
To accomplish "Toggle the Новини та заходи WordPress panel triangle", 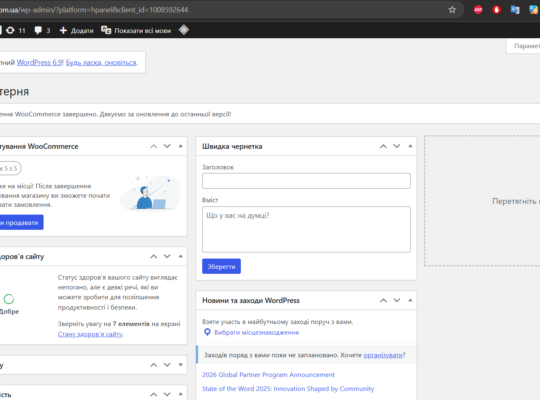I will 410,300.
